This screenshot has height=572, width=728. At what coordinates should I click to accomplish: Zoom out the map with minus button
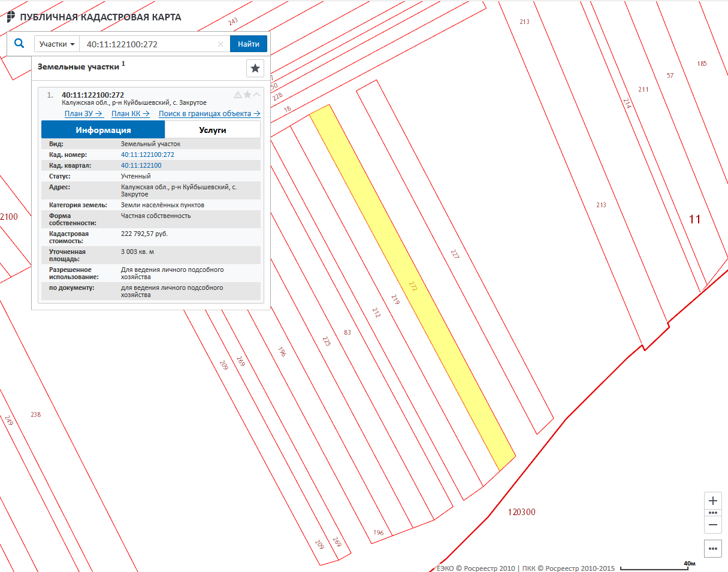pos(713,525)
